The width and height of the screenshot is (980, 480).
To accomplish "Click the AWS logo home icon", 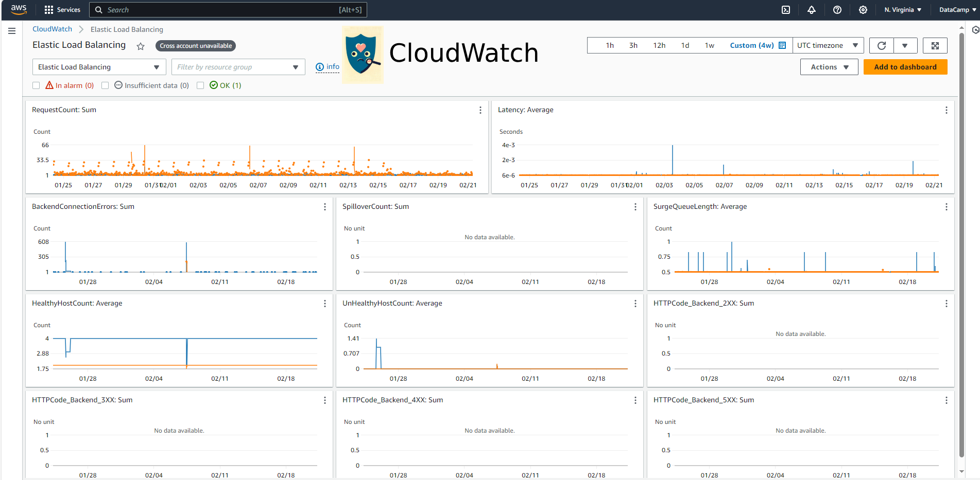I will 19,9.
